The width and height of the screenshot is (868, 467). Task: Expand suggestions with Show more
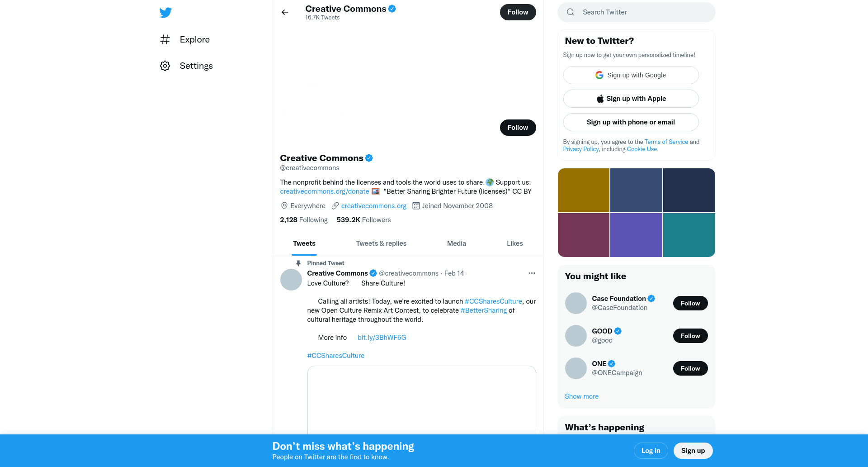pos(581,396)
